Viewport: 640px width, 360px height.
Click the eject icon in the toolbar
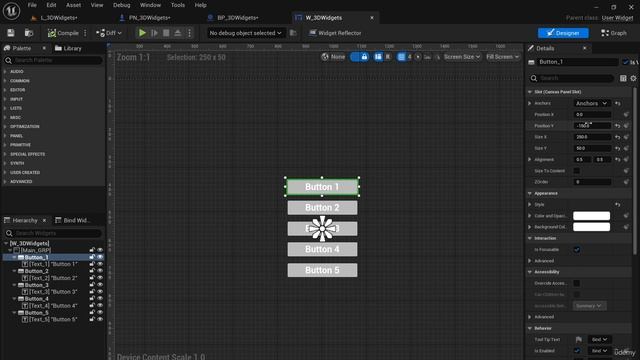[178, 33]
